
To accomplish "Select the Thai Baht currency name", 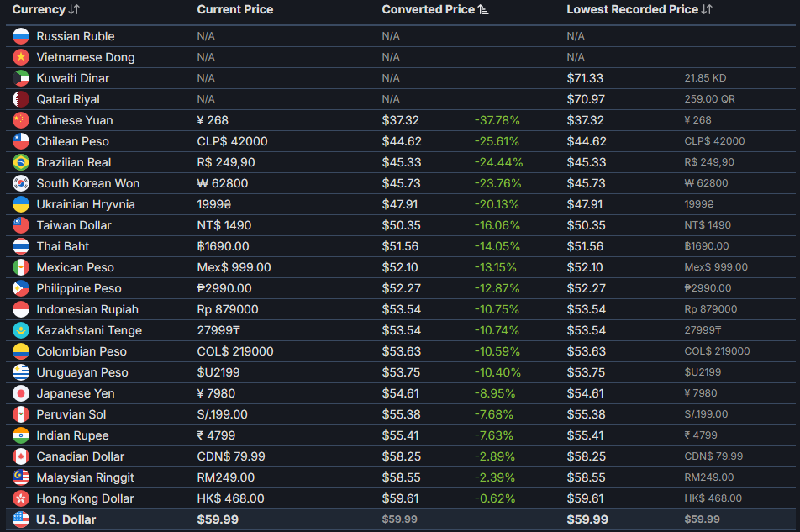I will pos(63,246).
